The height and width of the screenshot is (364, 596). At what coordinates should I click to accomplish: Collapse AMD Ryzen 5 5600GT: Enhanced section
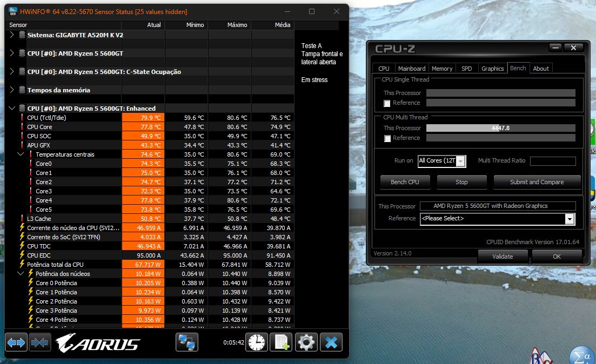[12, 109]
